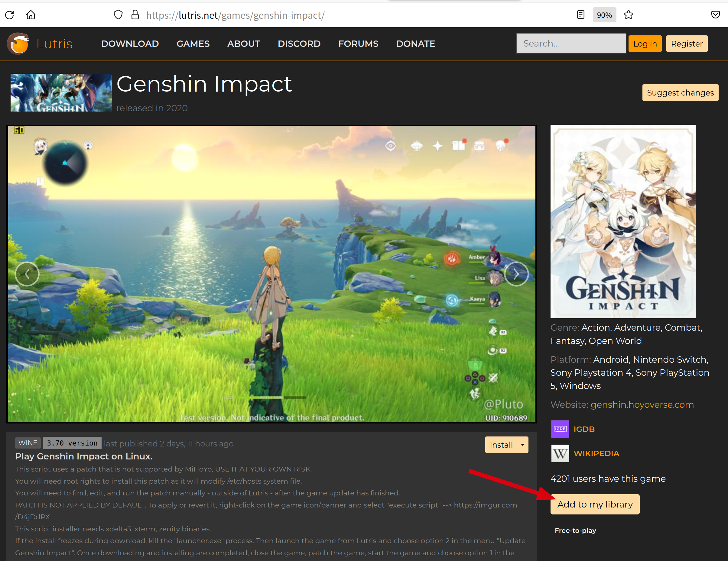The image size is (728, 561).
Task: Click the Install button
Action: [x=501, y=445]
